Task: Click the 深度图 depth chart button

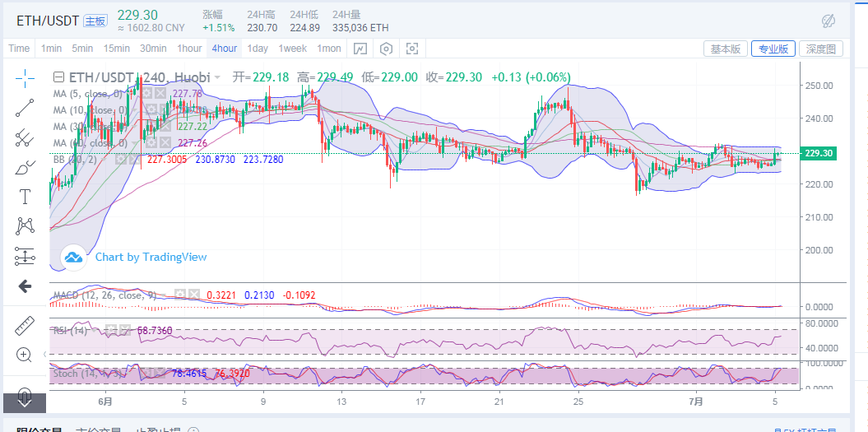Action: [821, 49]
